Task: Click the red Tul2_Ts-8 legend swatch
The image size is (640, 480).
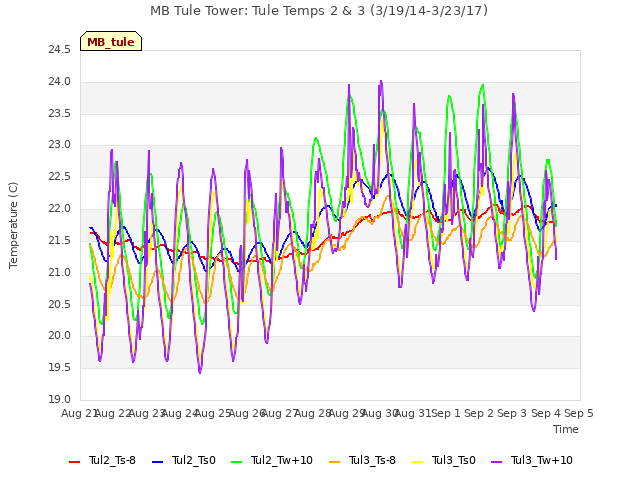Action: click(74, 462)
